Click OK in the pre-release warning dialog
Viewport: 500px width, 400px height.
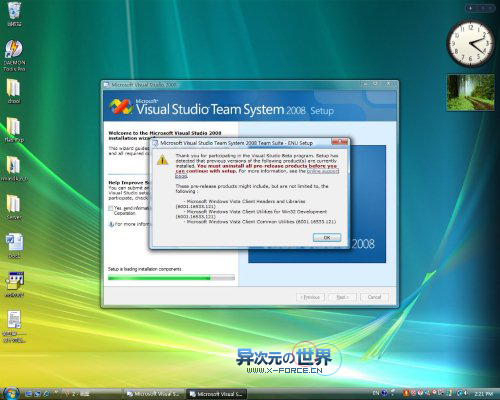tap(327, 237)
